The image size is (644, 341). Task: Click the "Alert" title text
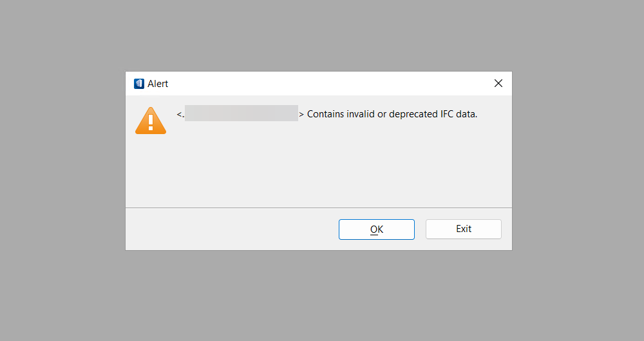pos(158,84)
